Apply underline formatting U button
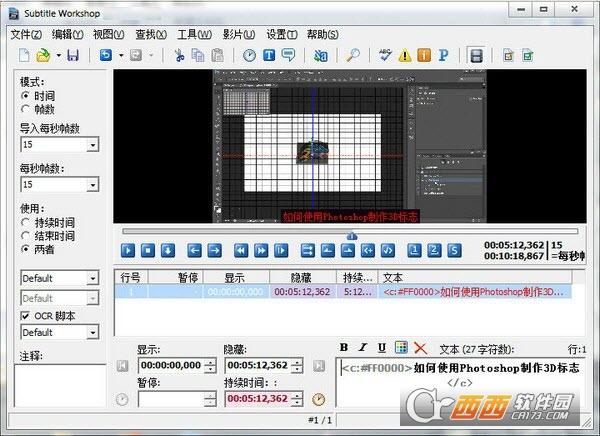The height and width of the screenshot is (436, 600). (382, 347)
